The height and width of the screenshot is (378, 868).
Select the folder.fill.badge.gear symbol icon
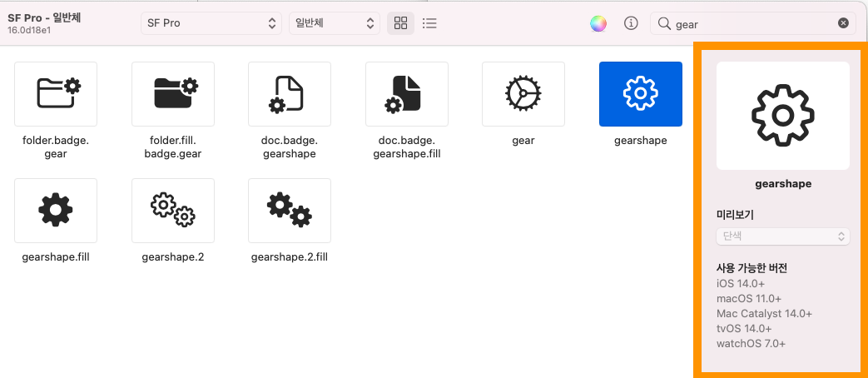(173, 93)
